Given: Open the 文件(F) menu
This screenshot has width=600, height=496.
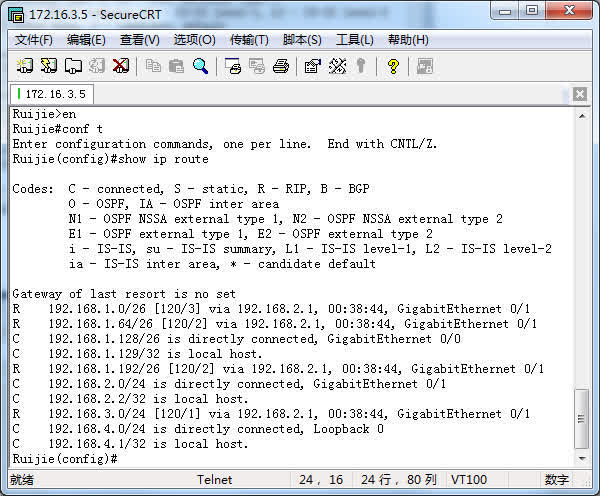Looking at the screenshot, I should [x=34, y=40].
